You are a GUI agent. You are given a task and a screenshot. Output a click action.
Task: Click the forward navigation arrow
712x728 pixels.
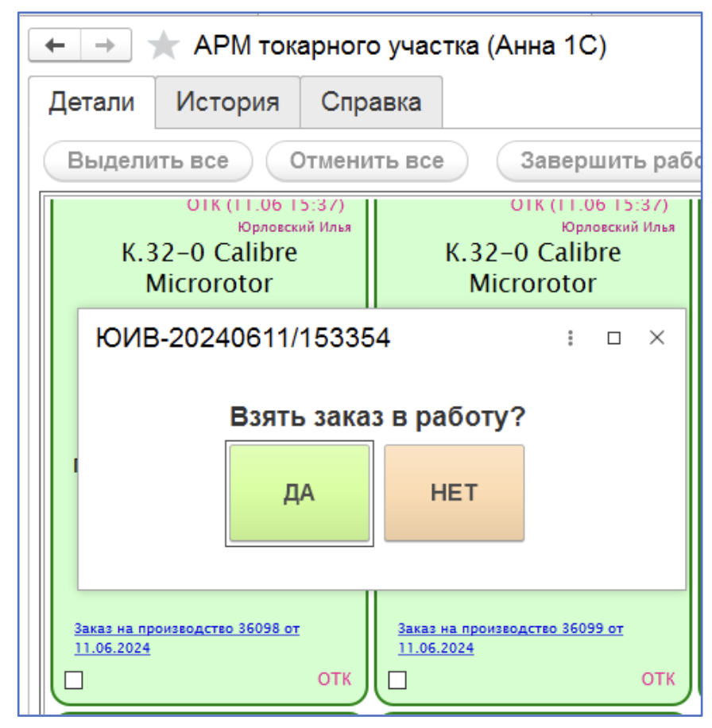(x=106, y=46)
